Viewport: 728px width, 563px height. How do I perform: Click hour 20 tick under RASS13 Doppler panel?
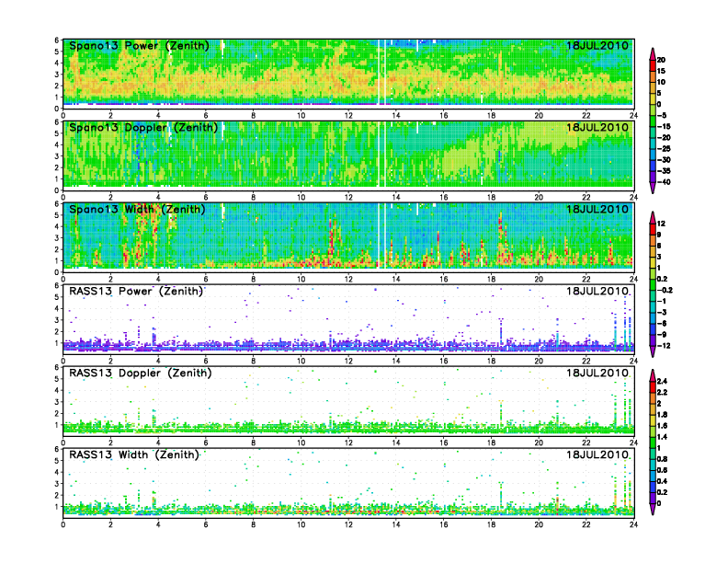[x=539, y=442]
